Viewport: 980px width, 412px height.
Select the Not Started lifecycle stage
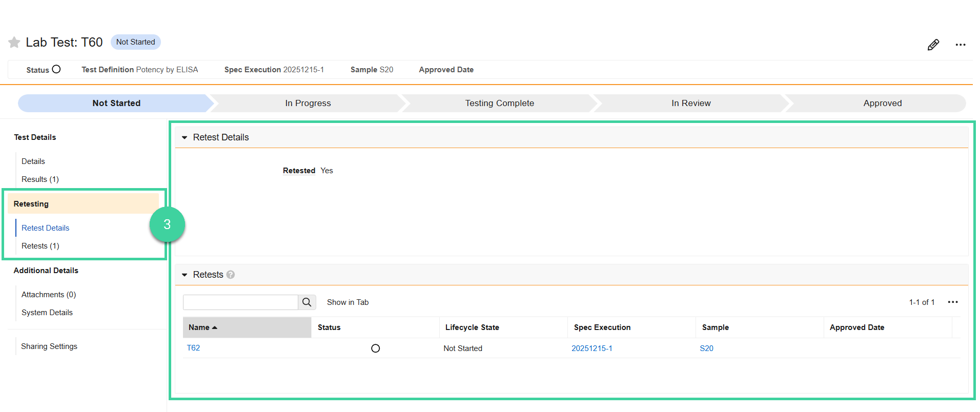click(116, 103)
